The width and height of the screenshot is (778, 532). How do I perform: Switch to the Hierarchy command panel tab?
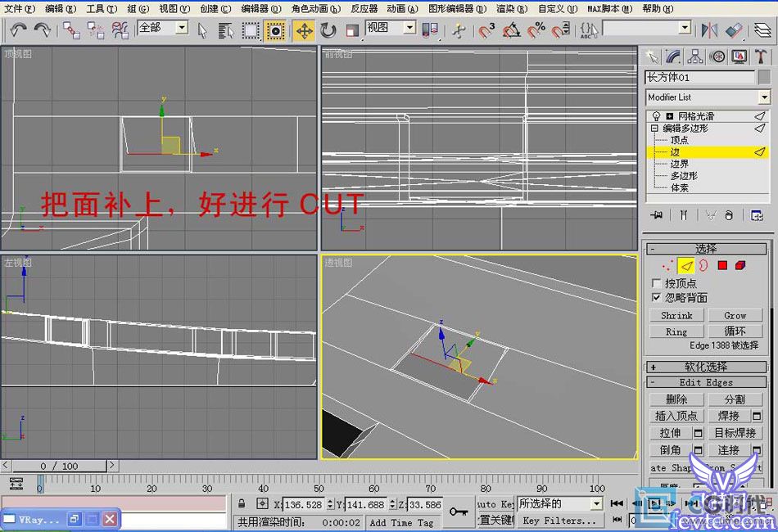click(695, 56)
